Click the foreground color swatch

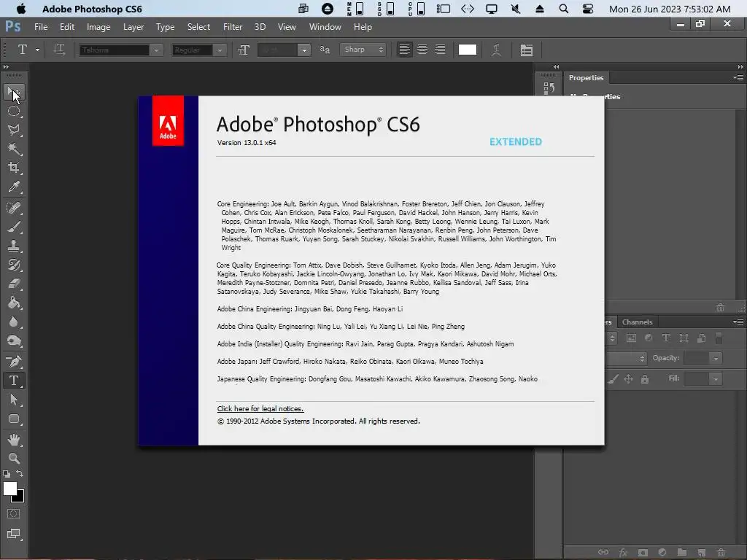point(10,488)
